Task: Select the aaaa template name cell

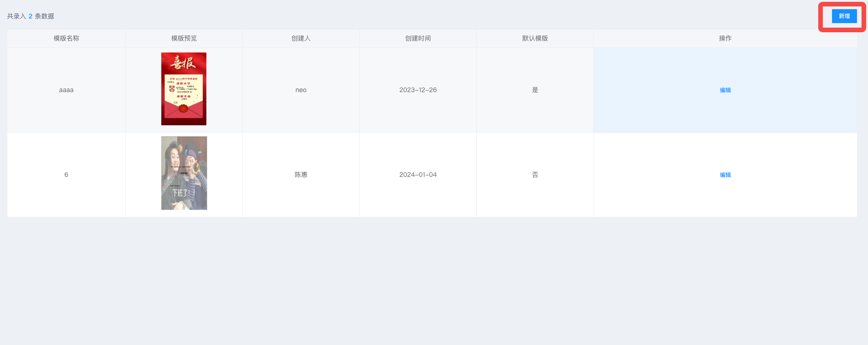Action: coord(66,90)
